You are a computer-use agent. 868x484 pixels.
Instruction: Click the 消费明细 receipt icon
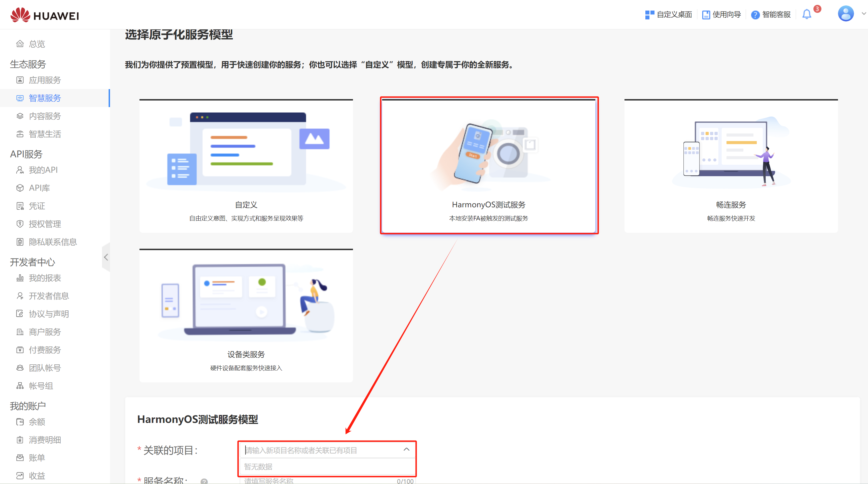pyautogui.click(x=20, y=440)
